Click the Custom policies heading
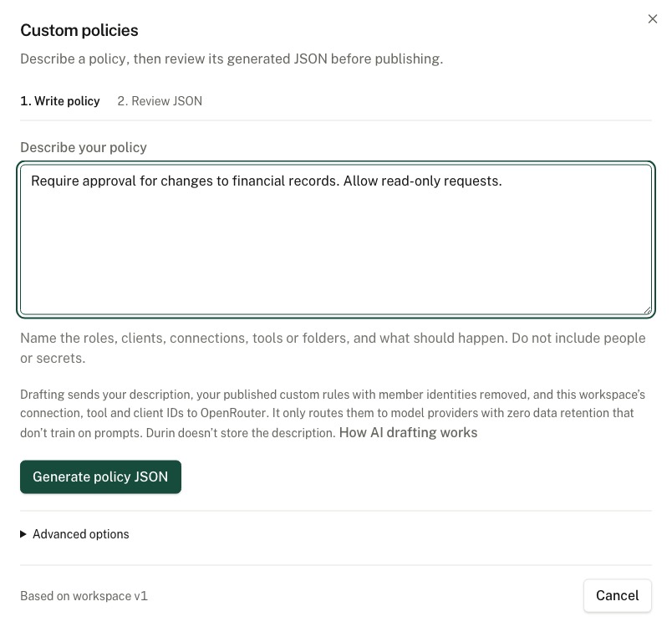The height and width of the screenshot is (632, 672). pyautogui.click(x=79, y=30)
